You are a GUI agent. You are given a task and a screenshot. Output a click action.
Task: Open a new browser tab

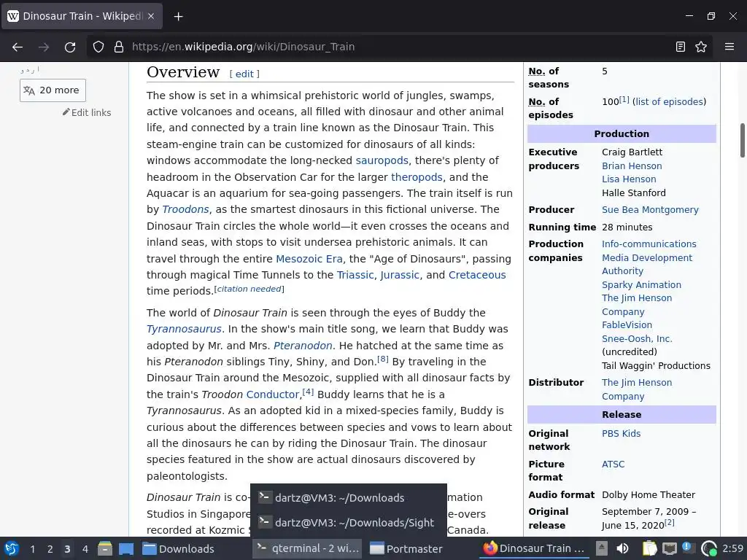pyautogui.click(x=178, y=17)
